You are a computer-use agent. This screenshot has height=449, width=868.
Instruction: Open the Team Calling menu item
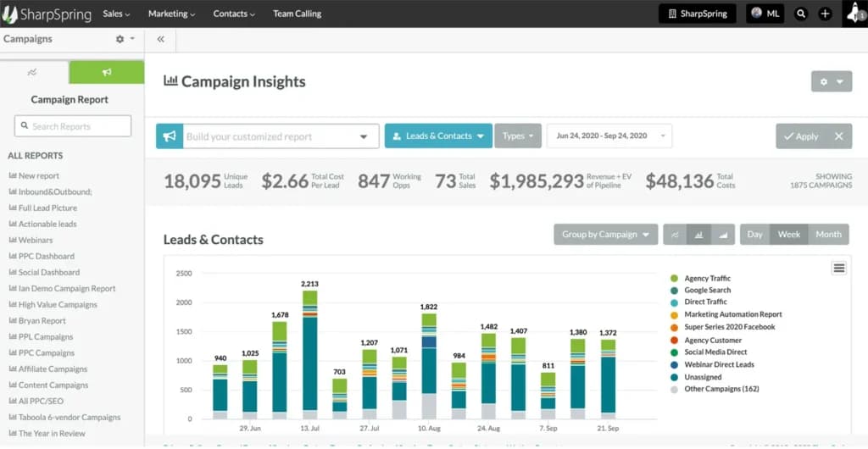297,14
